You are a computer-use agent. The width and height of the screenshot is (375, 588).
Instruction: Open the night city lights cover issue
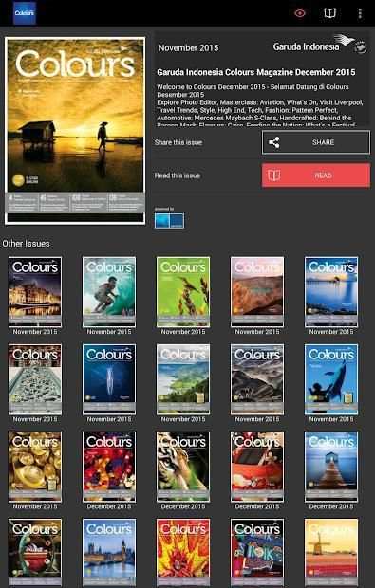(35, 292)
